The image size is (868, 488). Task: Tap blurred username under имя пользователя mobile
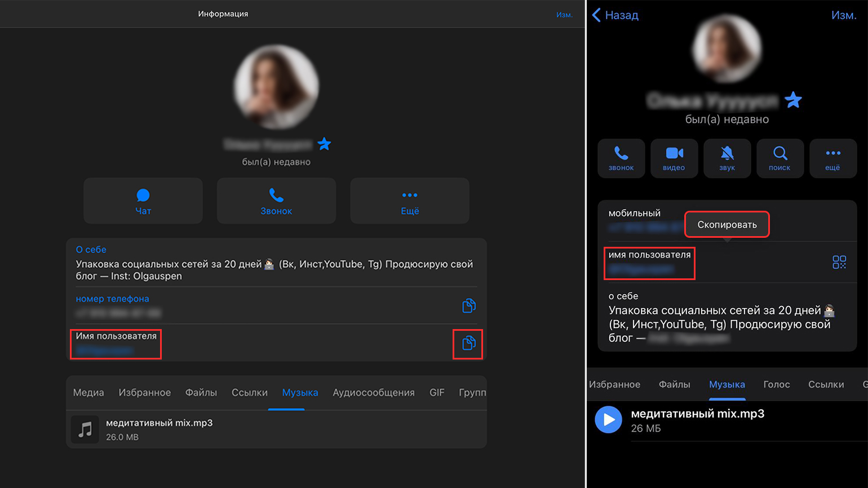tap(641, 269)
